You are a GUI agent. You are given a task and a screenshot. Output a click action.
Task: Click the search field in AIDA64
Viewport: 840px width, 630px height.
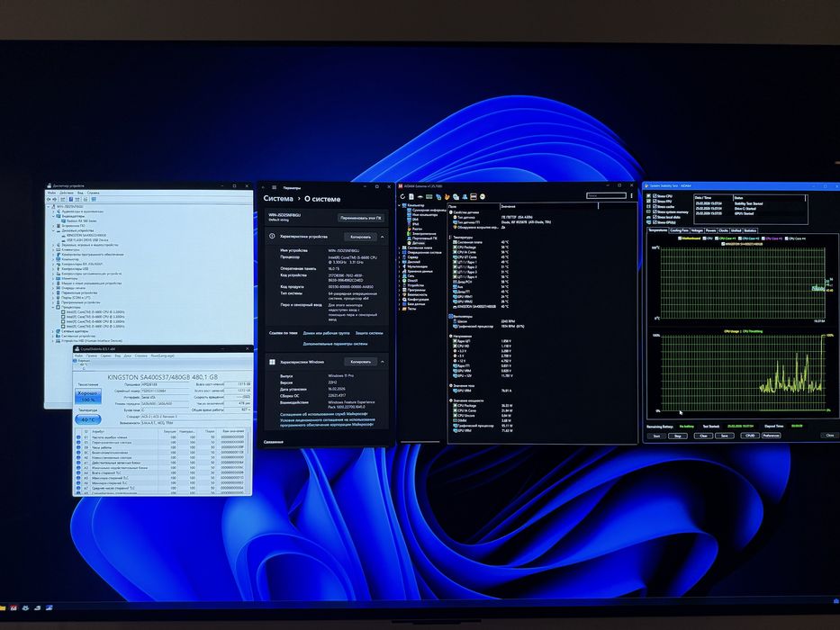coord(607,195)
